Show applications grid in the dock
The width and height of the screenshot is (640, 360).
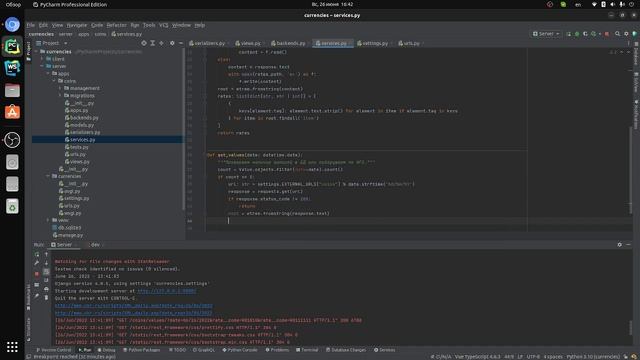pyautogui.click(x=12, y=347)
